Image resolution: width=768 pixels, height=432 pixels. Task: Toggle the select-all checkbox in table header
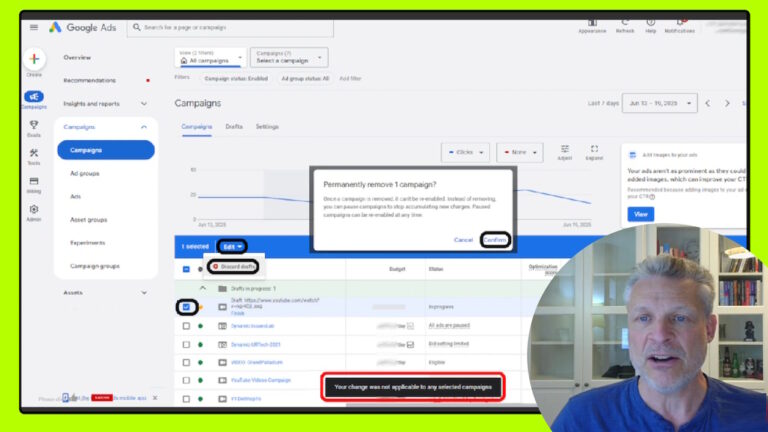pos(186,269)
